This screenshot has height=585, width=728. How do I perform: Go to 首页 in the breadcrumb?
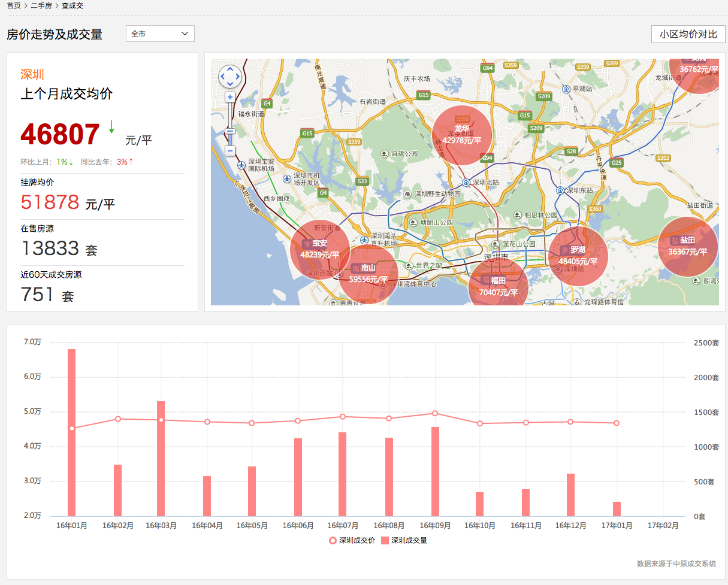click(x=14, y=5)
